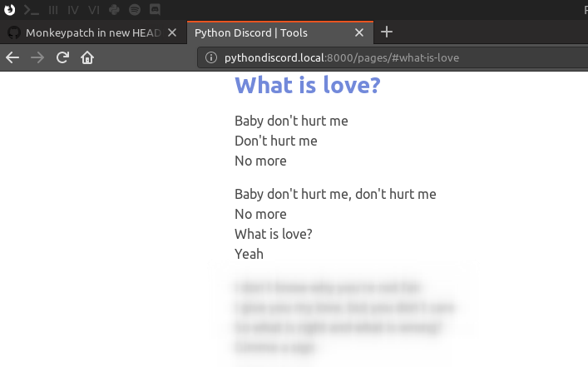Viewport: 588px width, 367px height.
Task: Open the Discord icon in top panel
Action: click(155, 9)
